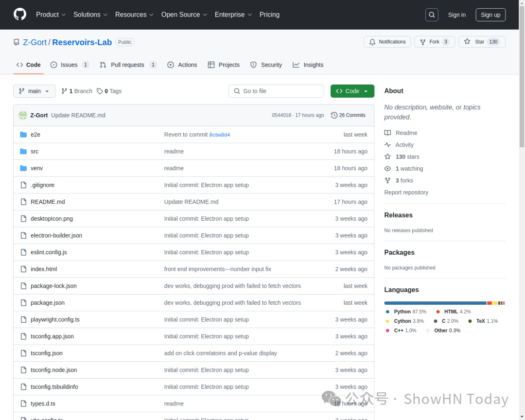Viewport: 525px width, 420px height.
Task: Click the Readme book icon
Action: (x=387, y=133)
